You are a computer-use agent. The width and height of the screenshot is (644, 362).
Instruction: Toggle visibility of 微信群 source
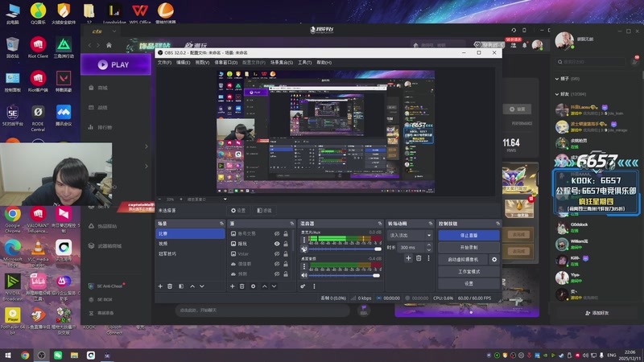pyautogui.click(x=277, y=264)
